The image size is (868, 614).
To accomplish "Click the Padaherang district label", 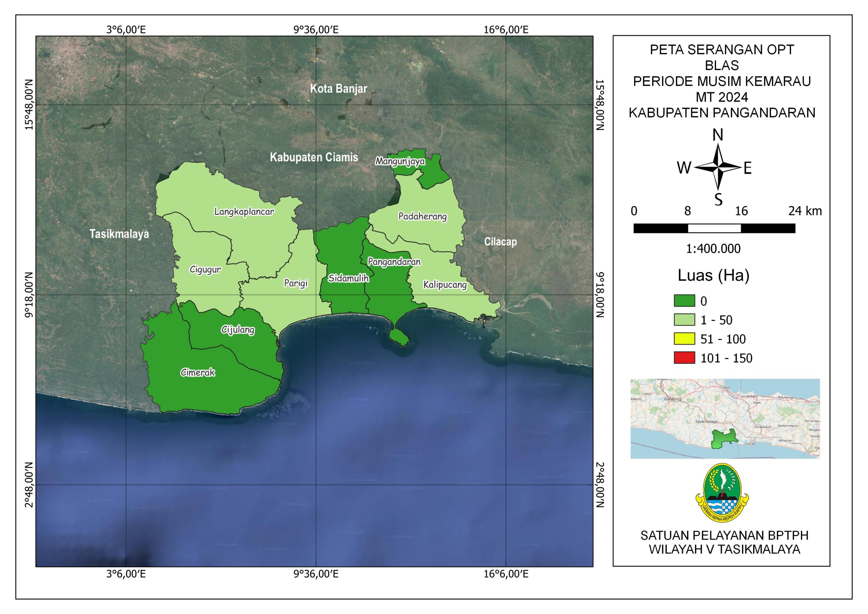I will [422, 216].
